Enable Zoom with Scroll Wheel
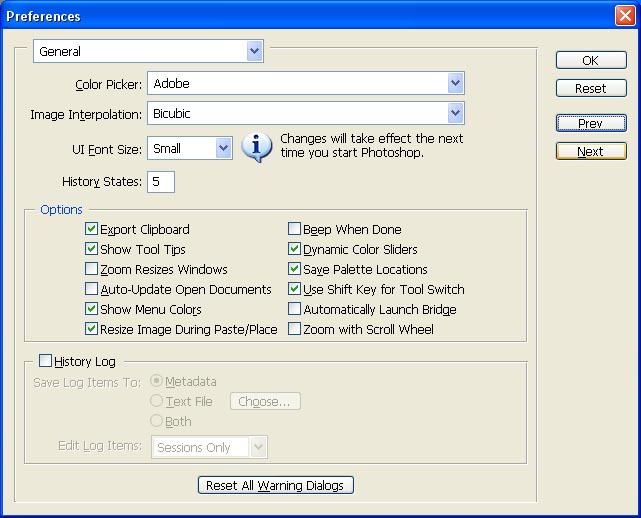This screenshot has height=518, width=641. point(295,330)
